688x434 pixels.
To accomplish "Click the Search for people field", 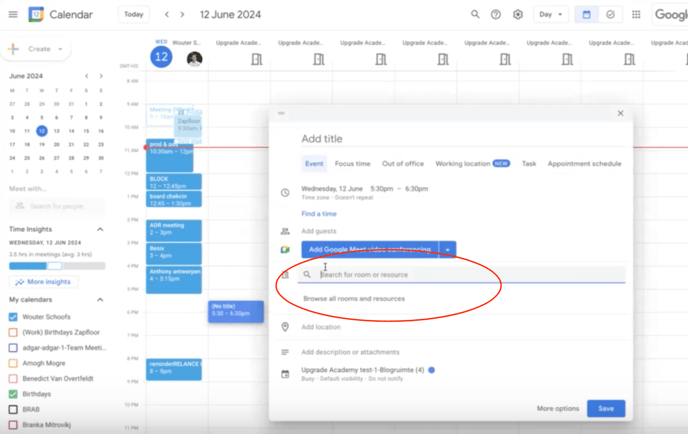I will [x=57, y=206].
